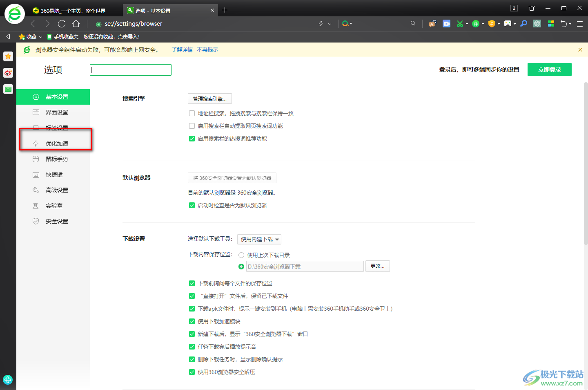Open the green mail icon in sidebar
This screenshot has width=588, height=390.
pos(8,89)
